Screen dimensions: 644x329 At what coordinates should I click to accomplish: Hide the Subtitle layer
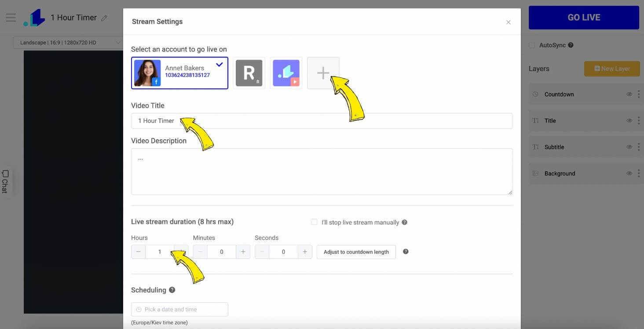629,147
